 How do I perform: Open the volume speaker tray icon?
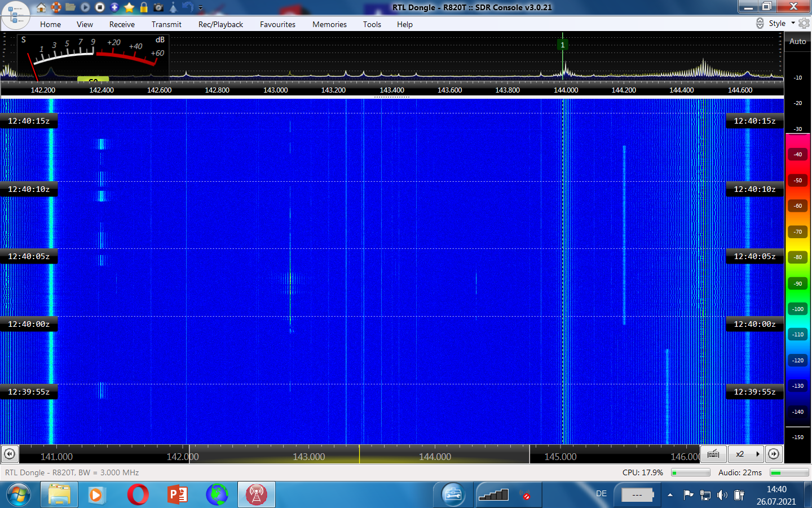722,495
